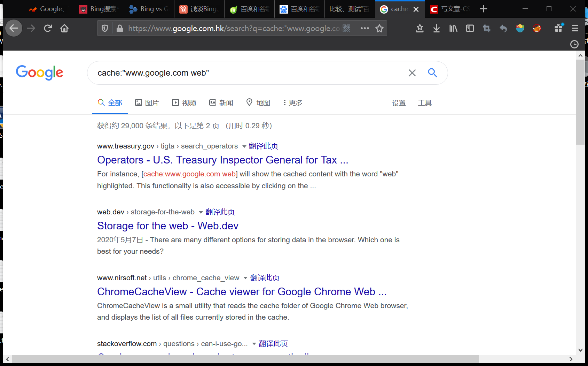Open the Downloads icon in the toolbar

pyautogui.click(x=436, y=28)
